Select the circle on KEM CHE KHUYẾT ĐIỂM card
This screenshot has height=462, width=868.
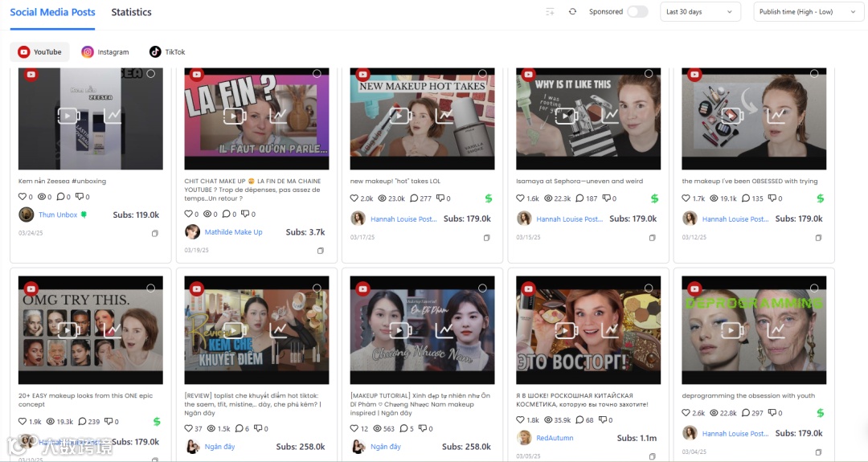(317, 288)
